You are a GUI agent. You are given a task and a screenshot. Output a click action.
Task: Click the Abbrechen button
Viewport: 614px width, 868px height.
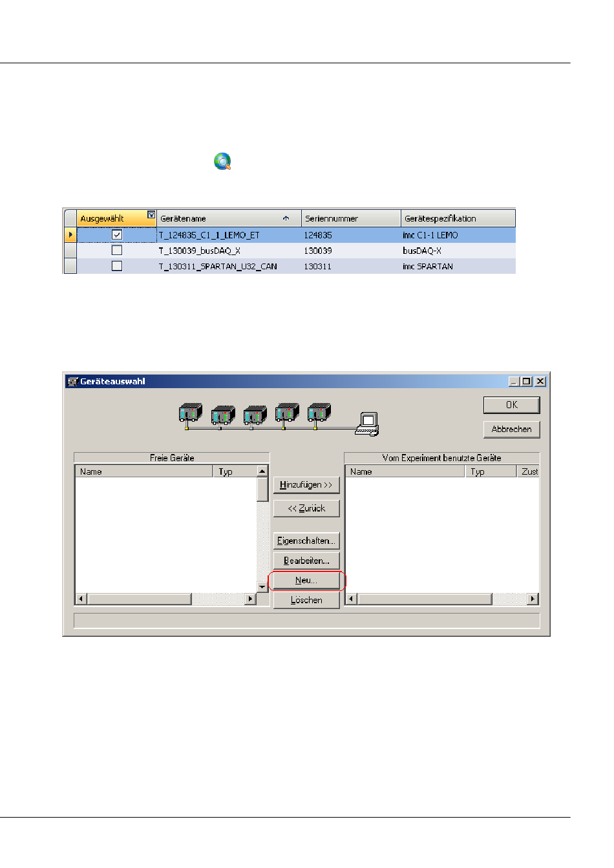pyautogui.click(x=511, y=429)
